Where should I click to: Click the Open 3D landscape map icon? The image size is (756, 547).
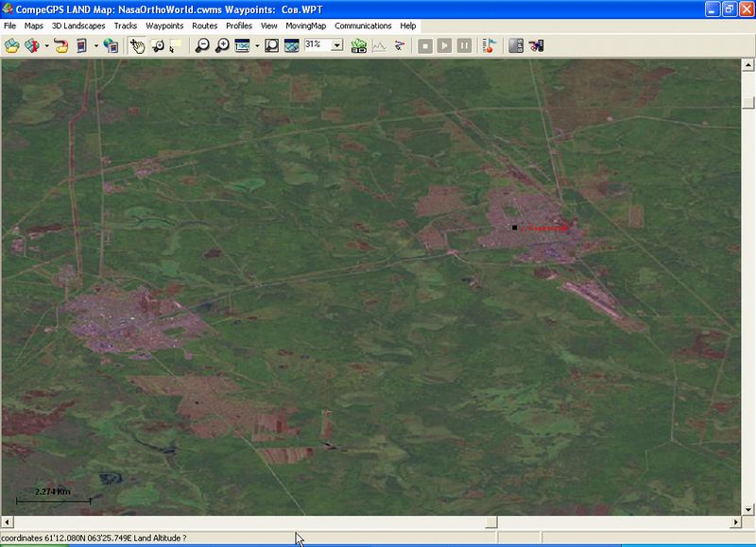click(32, 45)
